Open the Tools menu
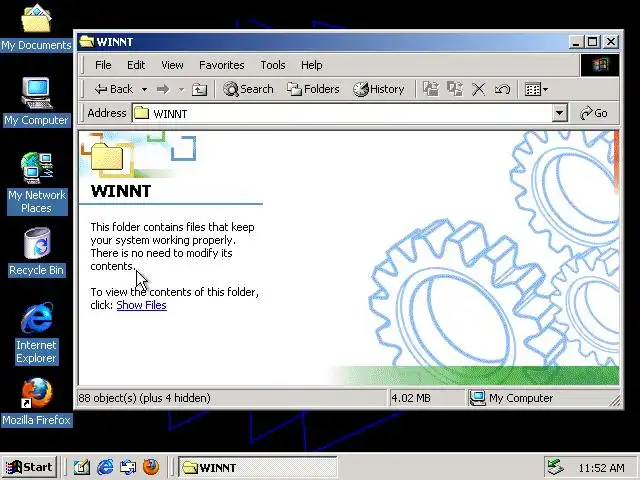Screen dimensions: 640x480 pos(273,65)
